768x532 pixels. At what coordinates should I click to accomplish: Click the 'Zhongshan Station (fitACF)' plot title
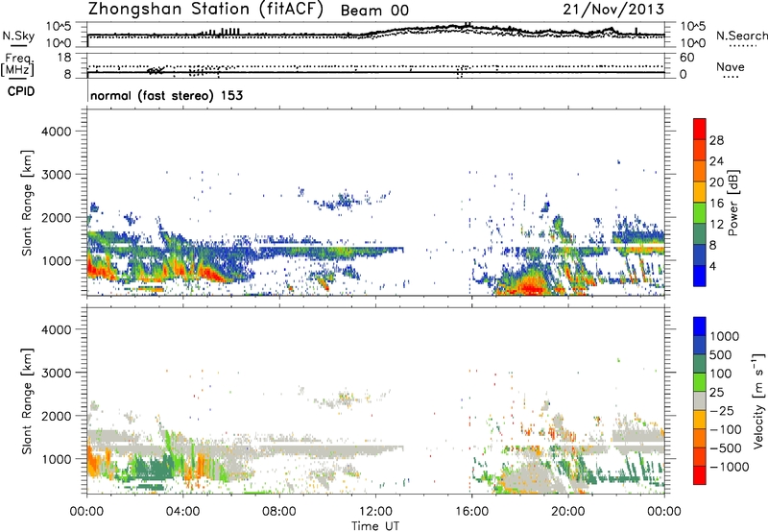[x=205, y=9]
